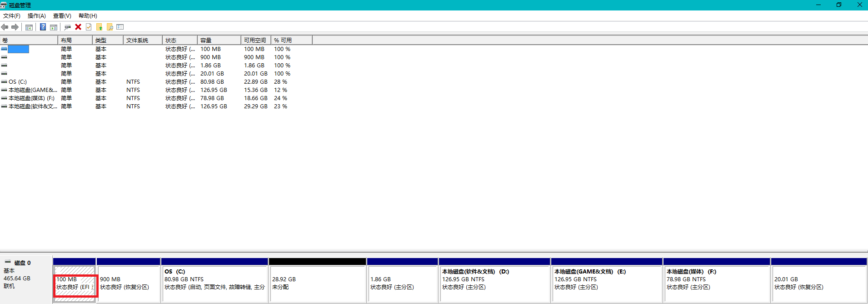Select the OS (C:) row in volume list
Screen dimensions: 868x304
18,82
